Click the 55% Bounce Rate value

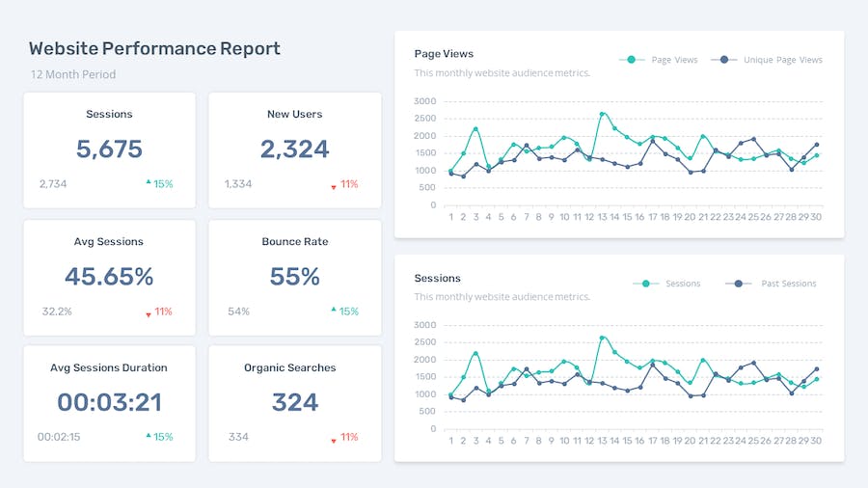click(294, 277)
